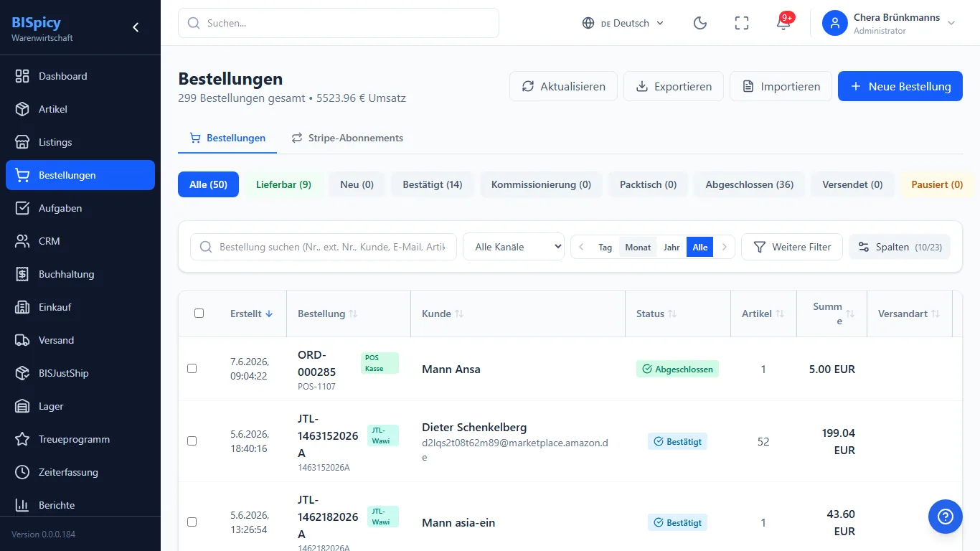Open the Spalten column chooser

[900, 247]
